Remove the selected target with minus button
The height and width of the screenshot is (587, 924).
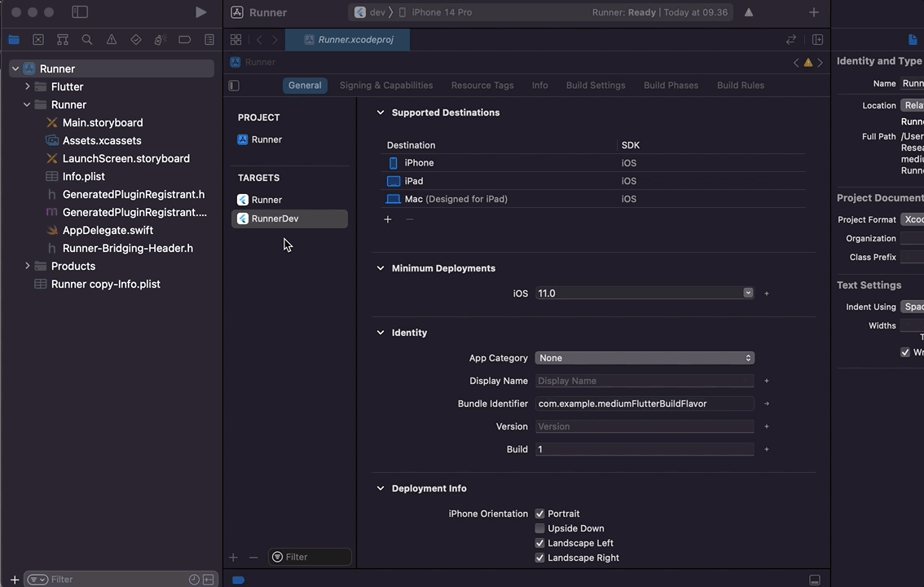253,558
